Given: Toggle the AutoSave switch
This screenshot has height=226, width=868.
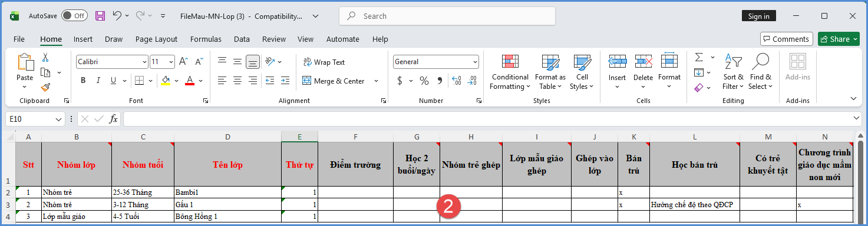Looking at the screenshot, I should (74, 16).
